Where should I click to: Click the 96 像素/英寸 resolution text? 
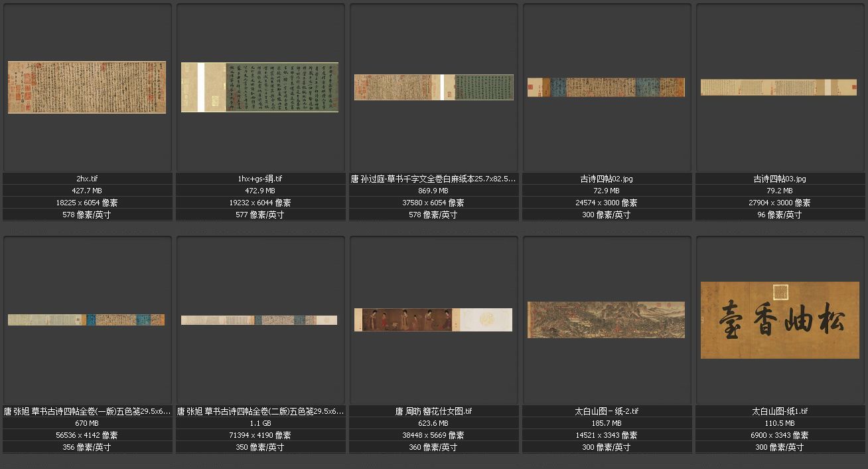pos(780,215)
